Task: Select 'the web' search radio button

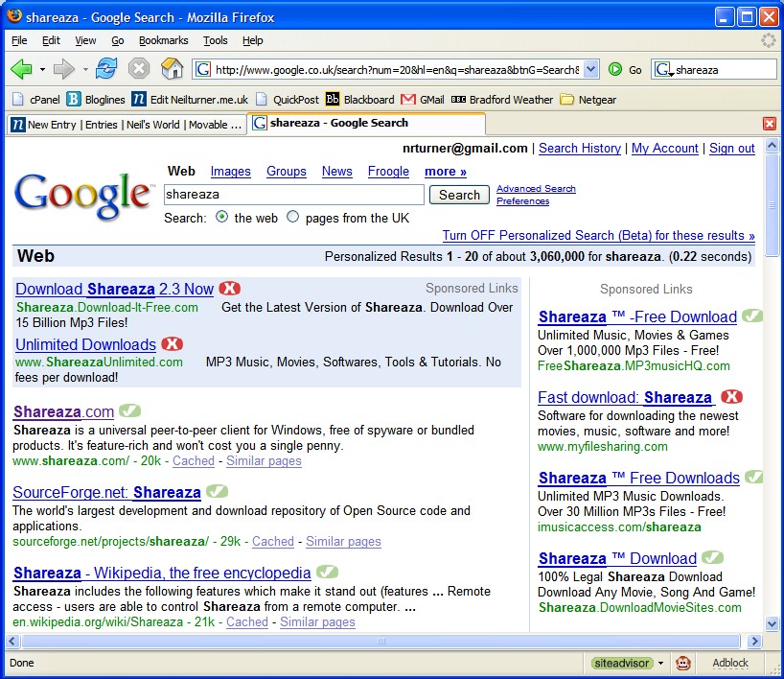Action: pyautogui.click(x=221, y=217)
